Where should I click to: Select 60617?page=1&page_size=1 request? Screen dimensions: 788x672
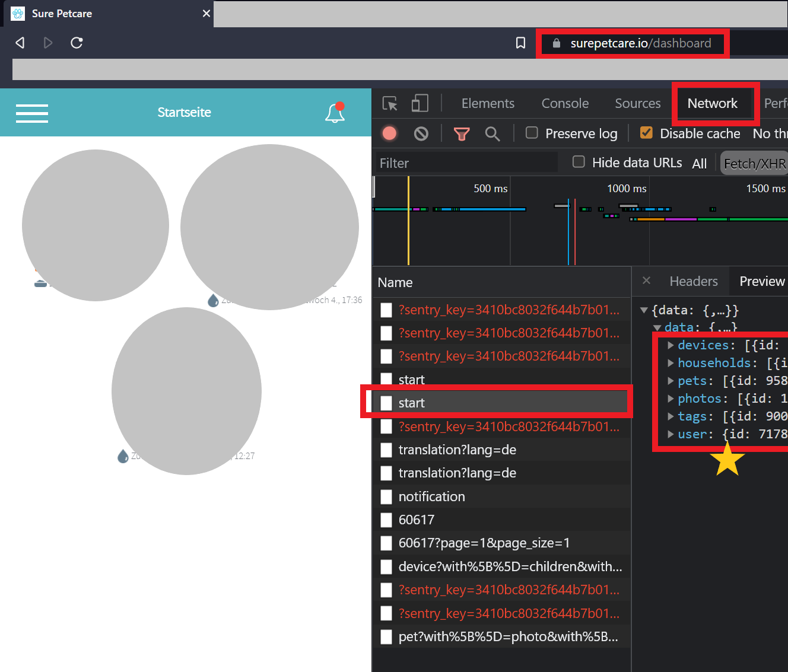(x=501, y=543)
